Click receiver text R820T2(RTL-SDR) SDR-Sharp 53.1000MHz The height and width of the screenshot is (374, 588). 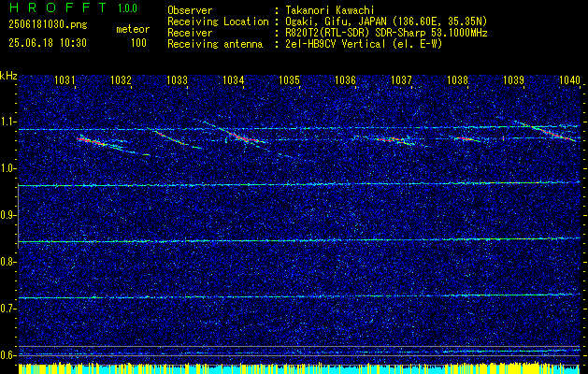point(386,34)
